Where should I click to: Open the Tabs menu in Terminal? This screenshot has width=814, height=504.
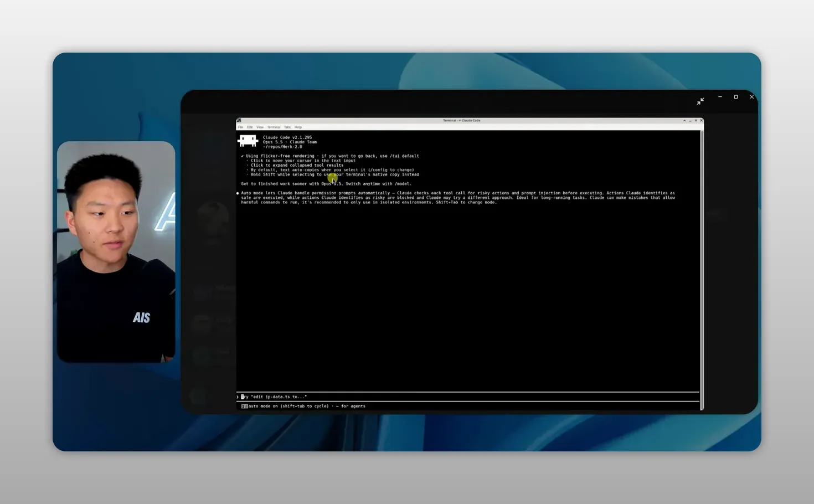click(x=287, y=127)
